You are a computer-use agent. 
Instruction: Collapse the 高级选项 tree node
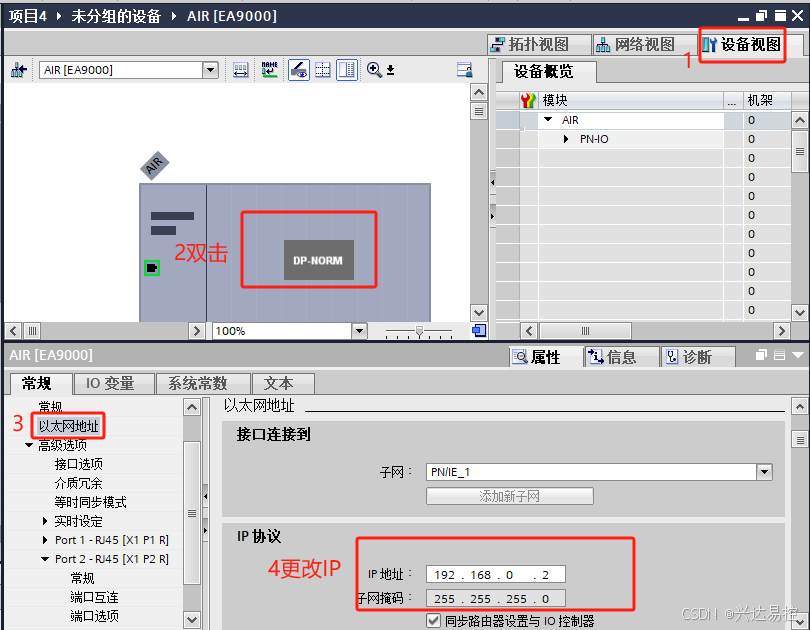(x=29, y=445)
